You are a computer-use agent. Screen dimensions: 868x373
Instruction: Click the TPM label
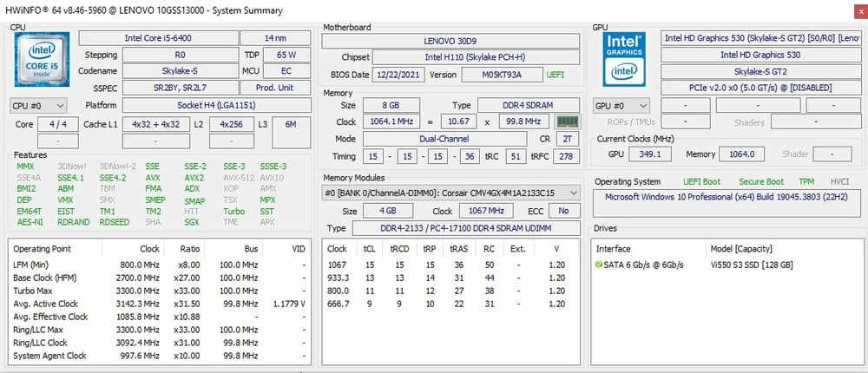[806, 181]
